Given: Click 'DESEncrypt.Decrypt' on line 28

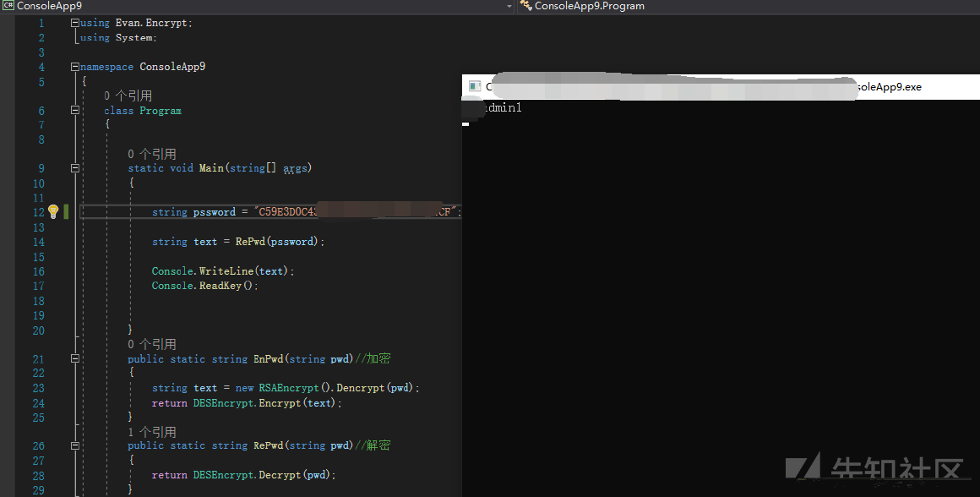Looking at the screenshot, I should (x=247, y=475).
